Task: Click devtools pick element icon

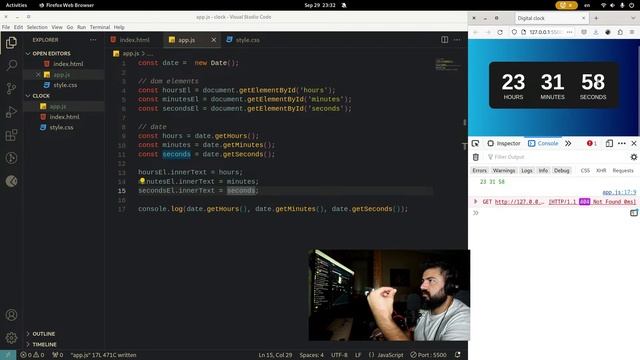Action: [476, 143]
